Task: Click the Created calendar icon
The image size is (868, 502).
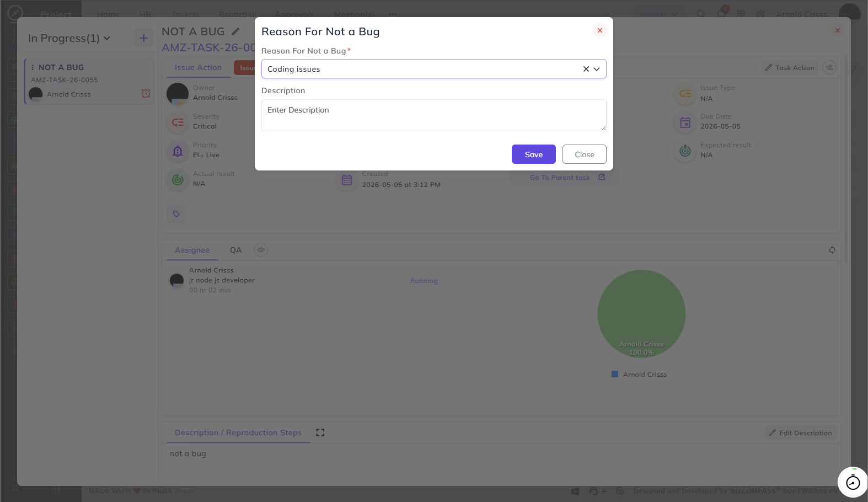Action: pos(346,180)
